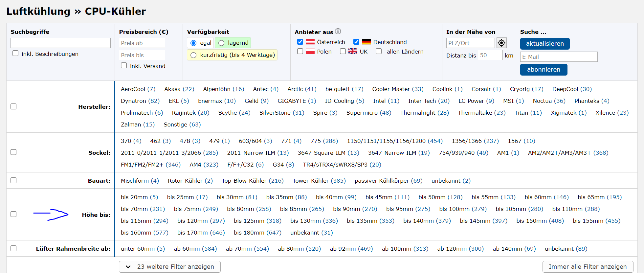The width and height of the screenshot is (644, 273).
Task: Tick the Bauart row checkbox
Action: coord(13,180)
